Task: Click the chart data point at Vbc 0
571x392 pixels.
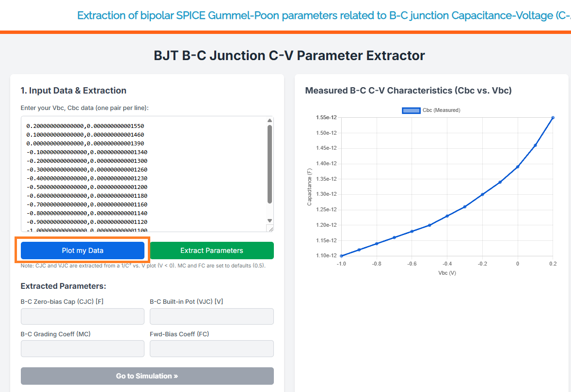Action: click(x=518, y=167)
